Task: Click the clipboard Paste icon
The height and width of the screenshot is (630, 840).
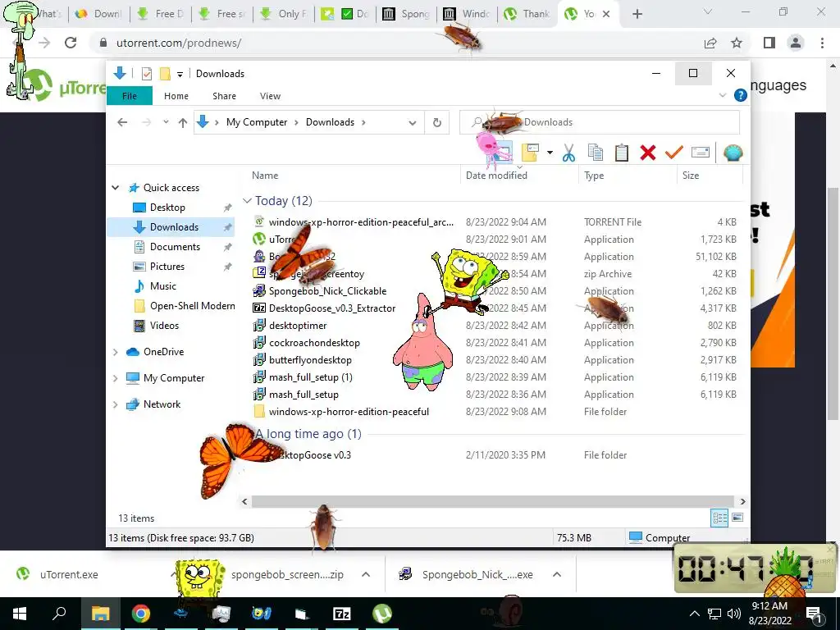Action: pos(622,153)
